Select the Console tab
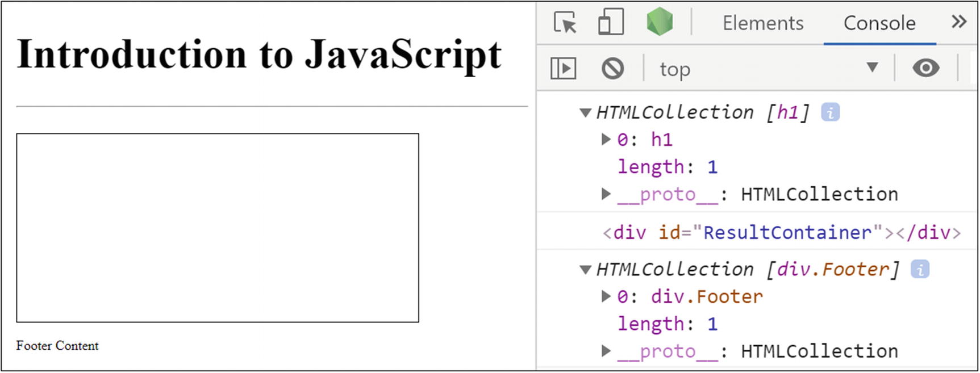The height and width of the screenshot is (373, 980). [879, 23]
